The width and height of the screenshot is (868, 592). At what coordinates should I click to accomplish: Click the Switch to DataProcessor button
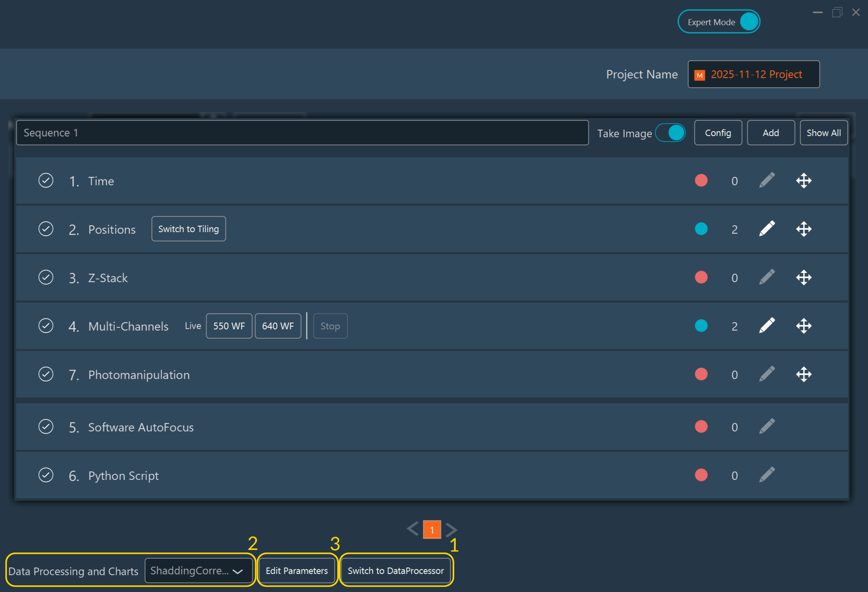point(395,571)
